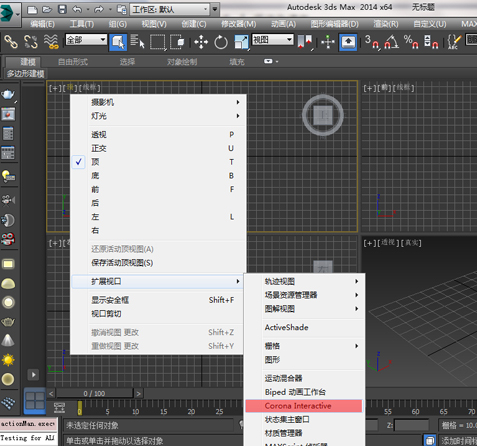Toggle Spinner Snap
This screenshot has width=477, height=446.
click(x=431, y=42)
